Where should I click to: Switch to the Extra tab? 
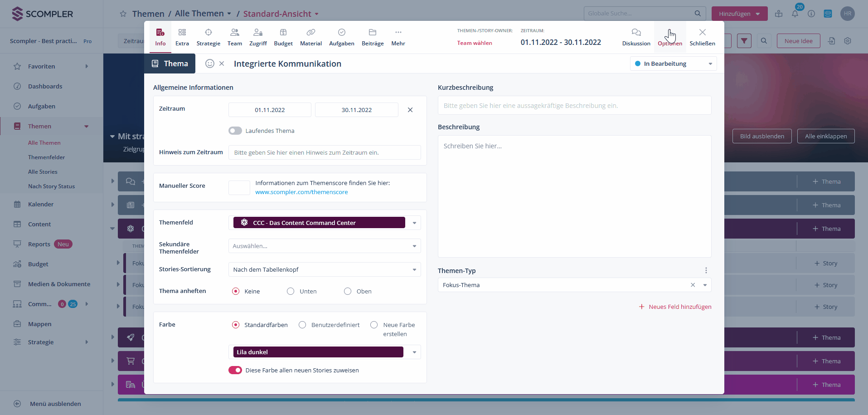tap(182, 37)
